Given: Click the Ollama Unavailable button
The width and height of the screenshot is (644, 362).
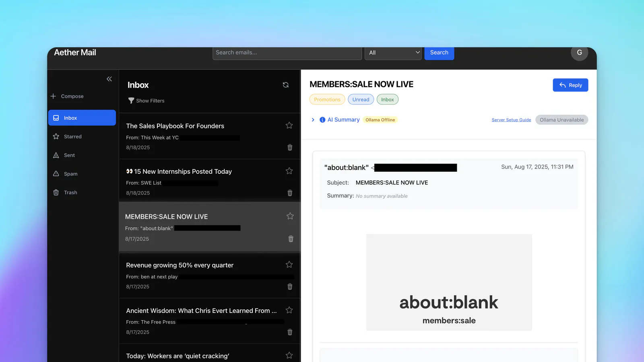Looking at the screenshot, I should point(561,120).
